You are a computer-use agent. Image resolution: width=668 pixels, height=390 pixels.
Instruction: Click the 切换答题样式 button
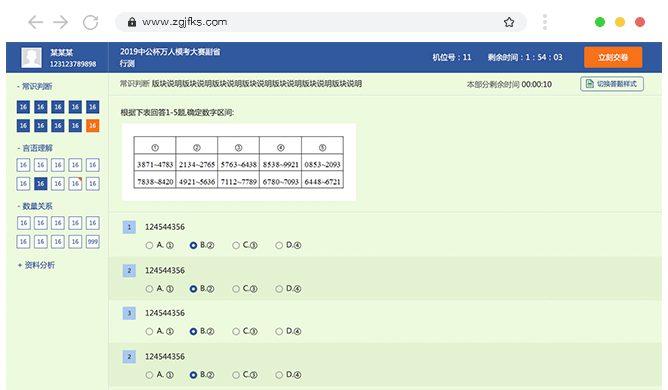click(612, 84)
